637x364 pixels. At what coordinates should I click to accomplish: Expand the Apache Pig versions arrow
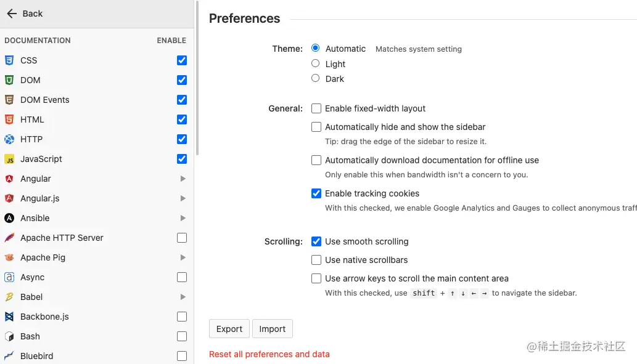[183, 257]
